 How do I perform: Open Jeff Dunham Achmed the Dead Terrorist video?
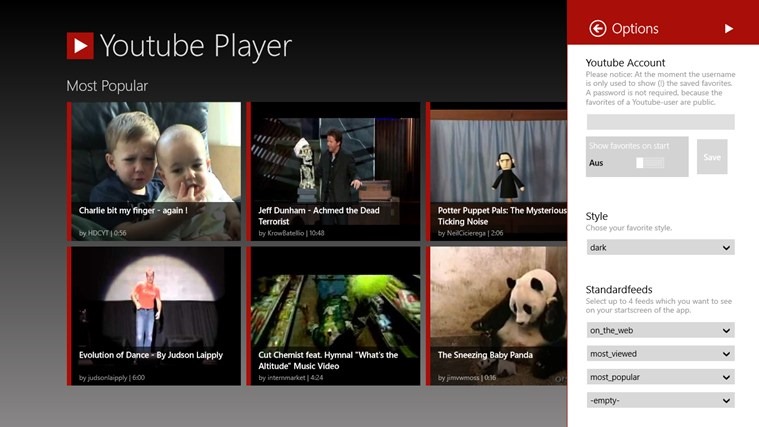click(x=334, y=171)
